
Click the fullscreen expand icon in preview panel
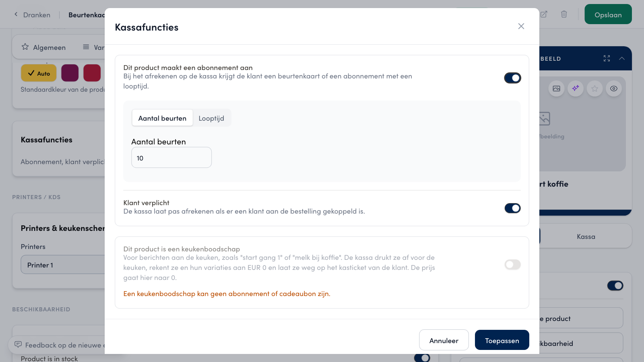pyautogui.click(x=607, y=58)
